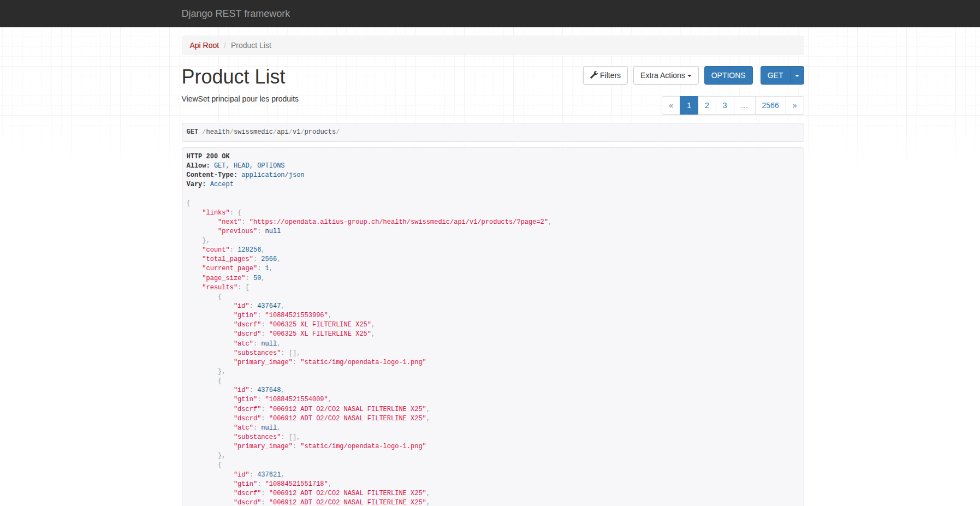This screenshot has width=980, height=506.
Task: Jump to last page 2566
Action: pyautogui.click(x=770, y=105)
